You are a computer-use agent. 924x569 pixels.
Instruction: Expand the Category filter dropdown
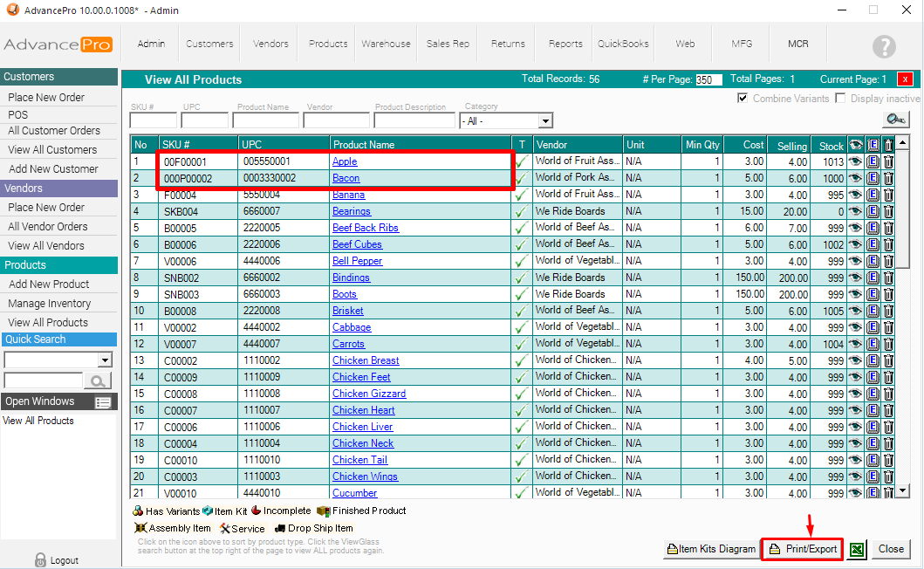tap(545, 121)
